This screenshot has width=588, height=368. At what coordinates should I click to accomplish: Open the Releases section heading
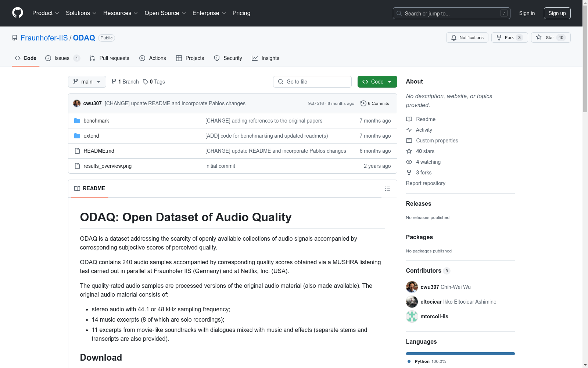point(419,204)
